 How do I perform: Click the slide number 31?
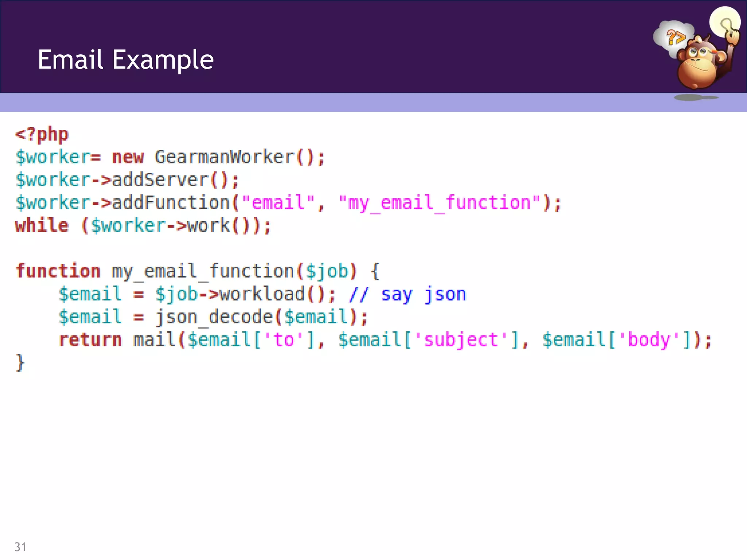click(20, 547)
